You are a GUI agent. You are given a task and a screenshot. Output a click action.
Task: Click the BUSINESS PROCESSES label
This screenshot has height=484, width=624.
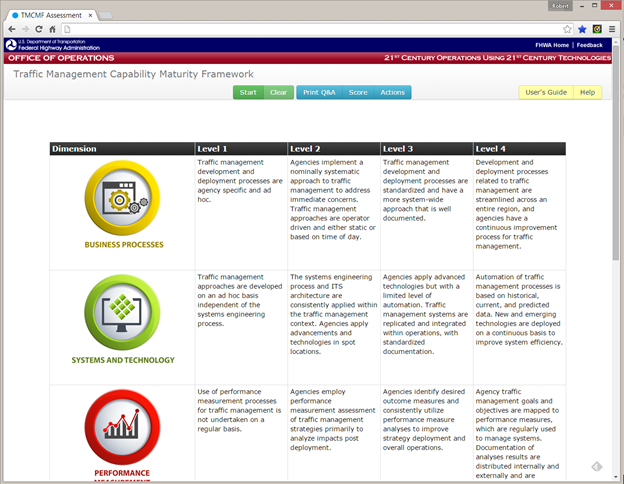(x=124, y=244)
